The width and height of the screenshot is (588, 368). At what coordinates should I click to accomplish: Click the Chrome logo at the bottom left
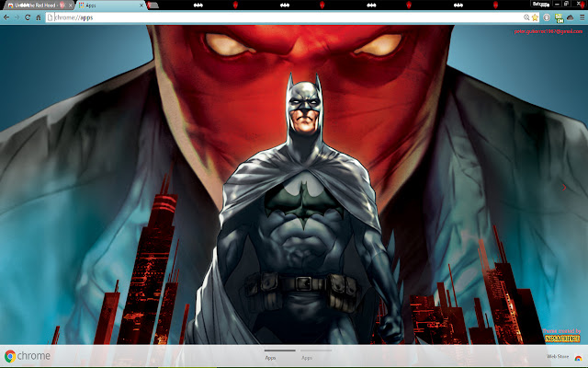coord(27,356)
